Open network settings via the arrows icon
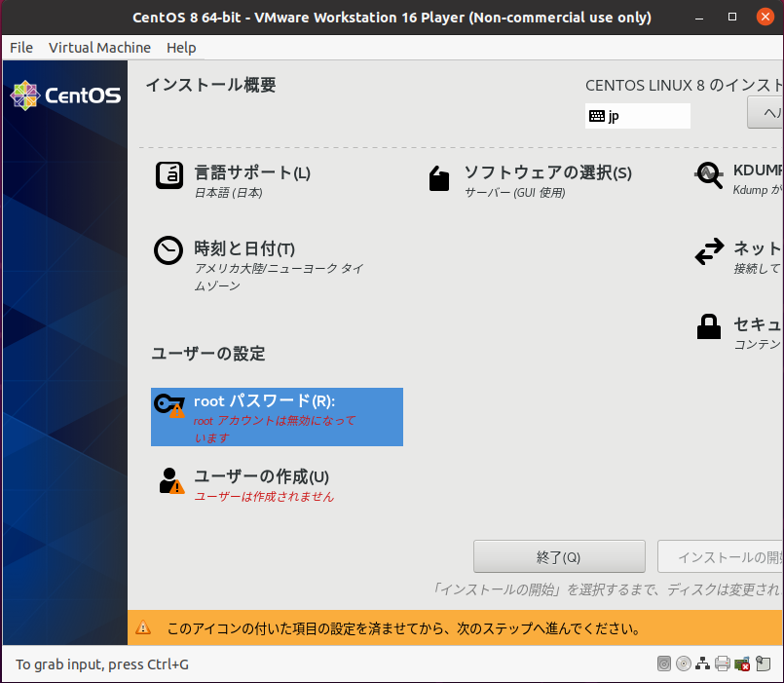The height and width of the screenshot is (683, 784). click(x=709, y=252)
